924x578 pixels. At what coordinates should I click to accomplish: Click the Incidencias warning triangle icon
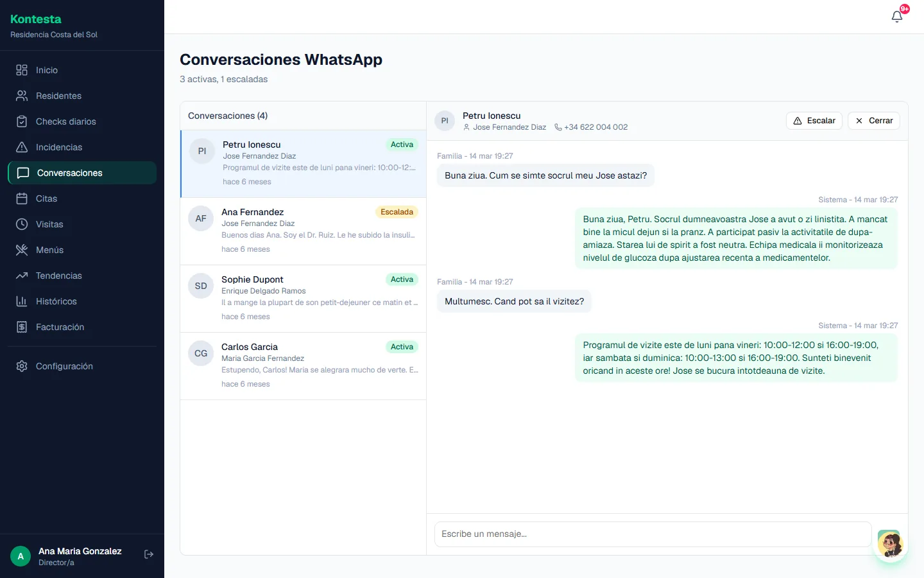pyautogui.click(x=22, y=147)
